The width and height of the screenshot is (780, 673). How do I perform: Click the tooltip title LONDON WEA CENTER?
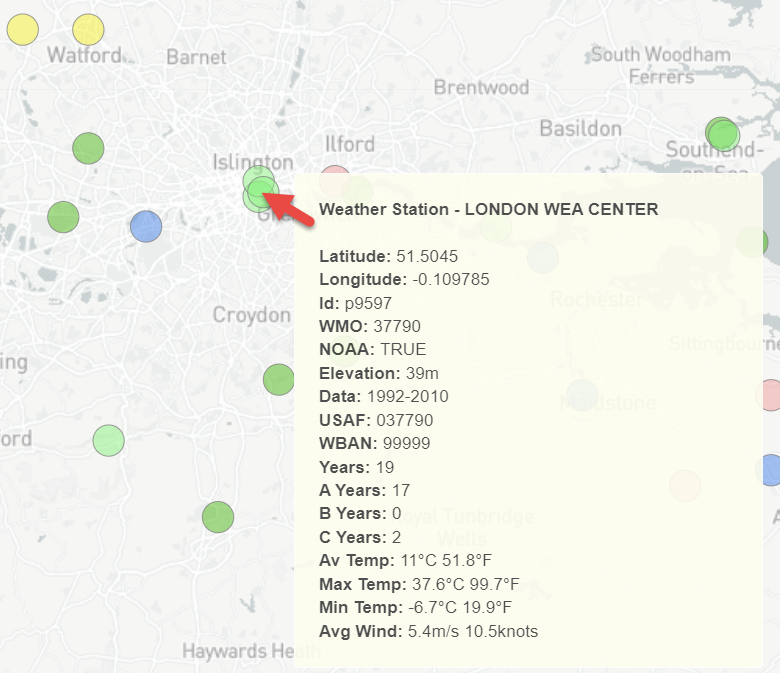(488, 209)
